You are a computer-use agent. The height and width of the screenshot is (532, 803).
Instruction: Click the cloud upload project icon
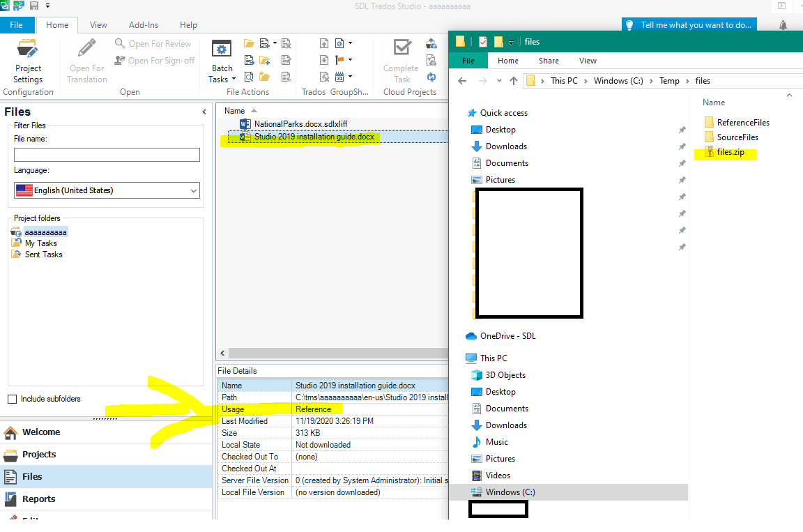pos(431,43)
